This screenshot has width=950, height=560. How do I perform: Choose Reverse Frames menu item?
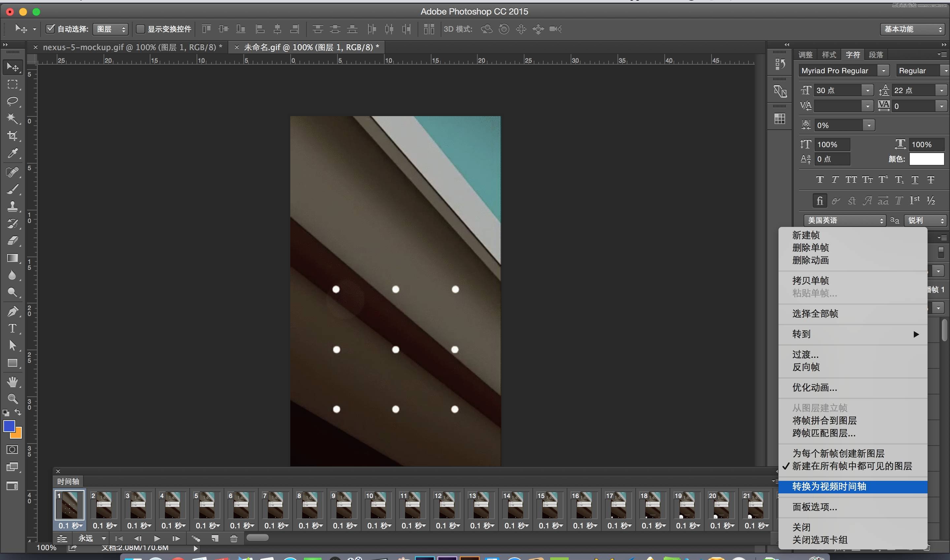pos(806,367)
